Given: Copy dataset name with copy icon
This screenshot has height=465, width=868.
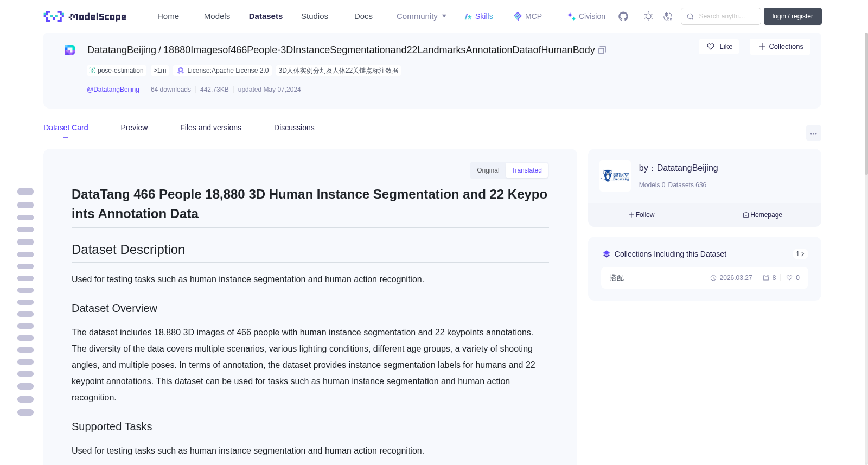Looking at the screenshot, I should tap(602, 50).
